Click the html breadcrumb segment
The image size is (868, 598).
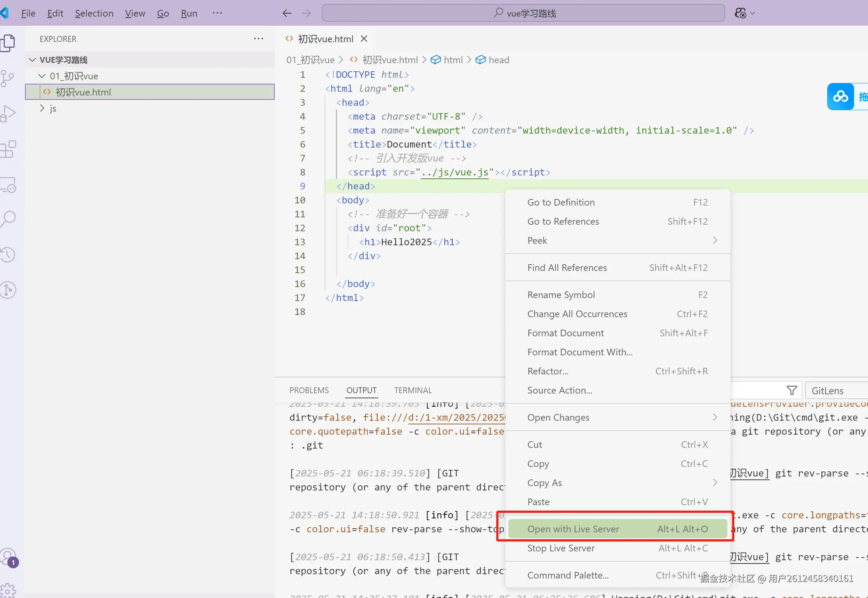447,60
